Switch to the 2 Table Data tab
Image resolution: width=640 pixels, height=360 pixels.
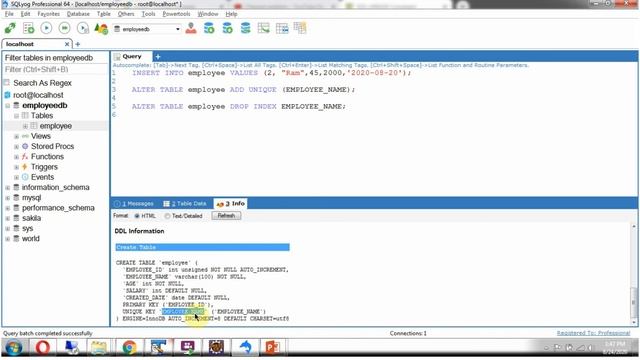[x=185, y=204]
